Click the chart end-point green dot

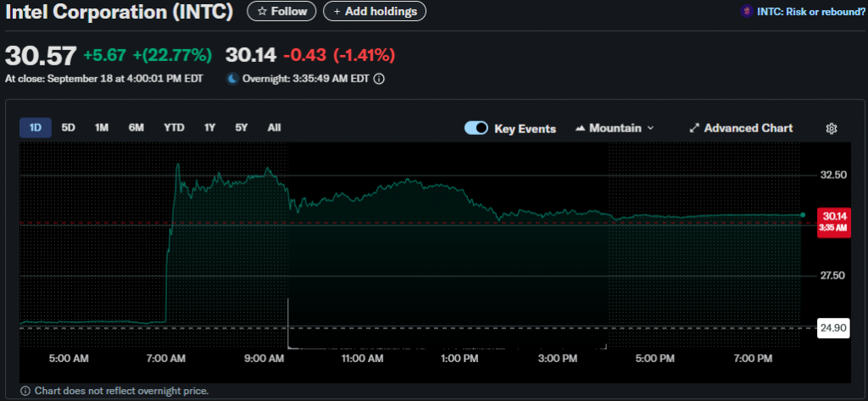(x=803, y=214)
